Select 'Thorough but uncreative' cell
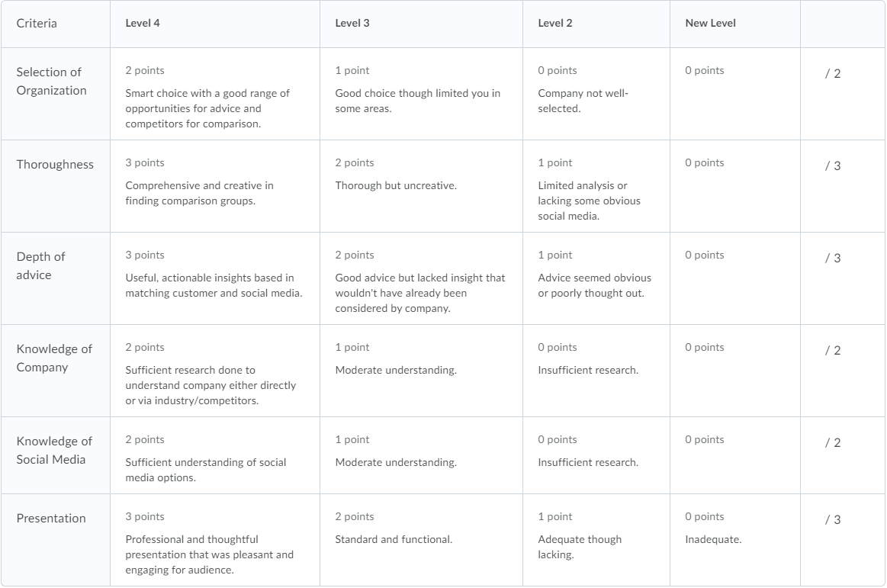The width and height of the screenshot is (887, 588). click(x=421, y=186)
